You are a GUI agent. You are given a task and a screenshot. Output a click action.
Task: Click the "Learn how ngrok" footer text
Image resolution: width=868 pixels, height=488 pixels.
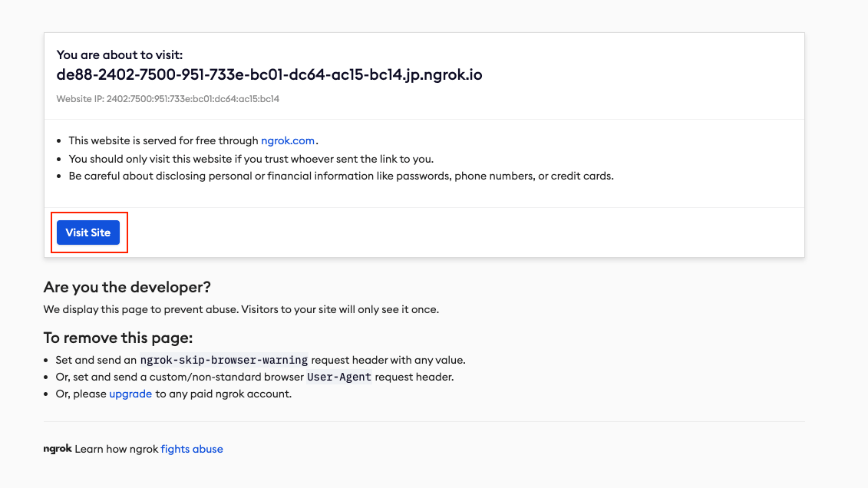pyautogui.click(x=117, y=449)
